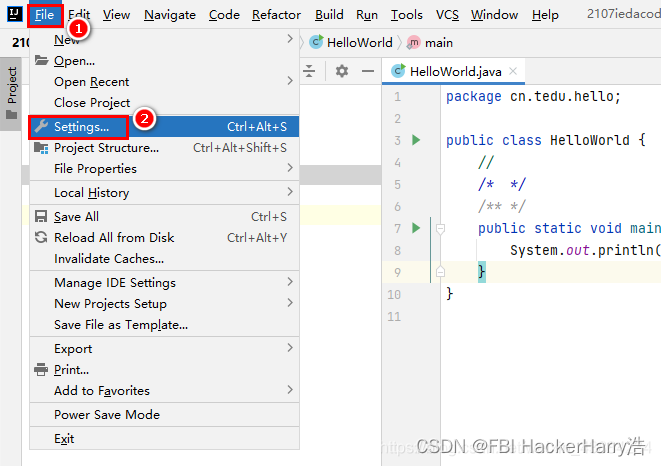Expand the Open Recent submenu
The image size is (661, 466).
pos(290,80)
